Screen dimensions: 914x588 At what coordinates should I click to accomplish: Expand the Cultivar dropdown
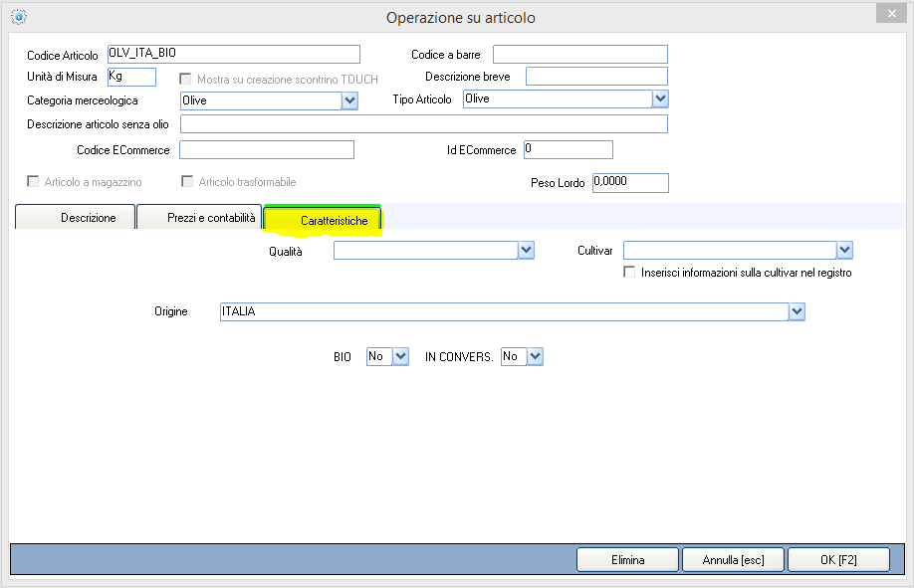pos(844,251)
